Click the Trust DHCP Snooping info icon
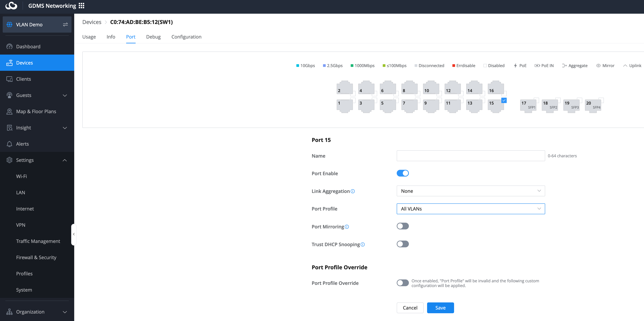 click(363, 244)
